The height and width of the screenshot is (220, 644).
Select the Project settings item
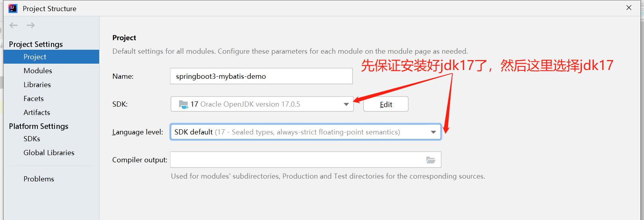(x=51, y=56)
